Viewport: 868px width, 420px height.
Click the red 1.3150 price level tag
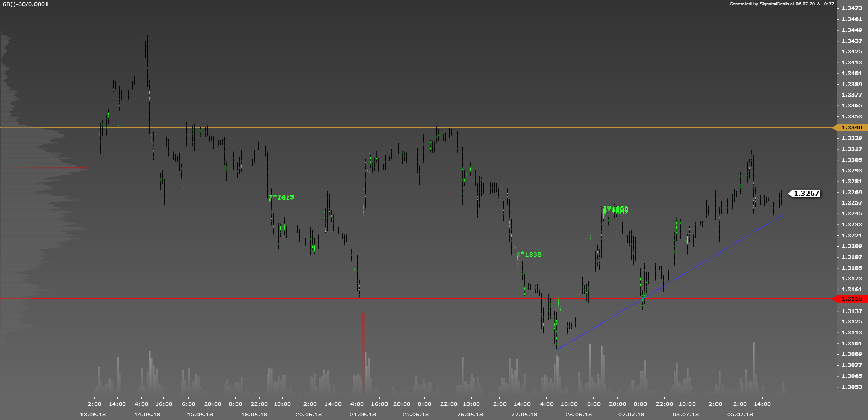click(x=851, y=299)
